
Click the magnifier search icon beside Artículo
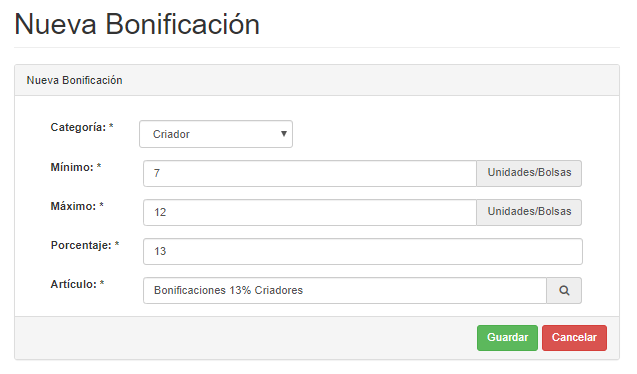pyautogui.click(x=564, y=290)
